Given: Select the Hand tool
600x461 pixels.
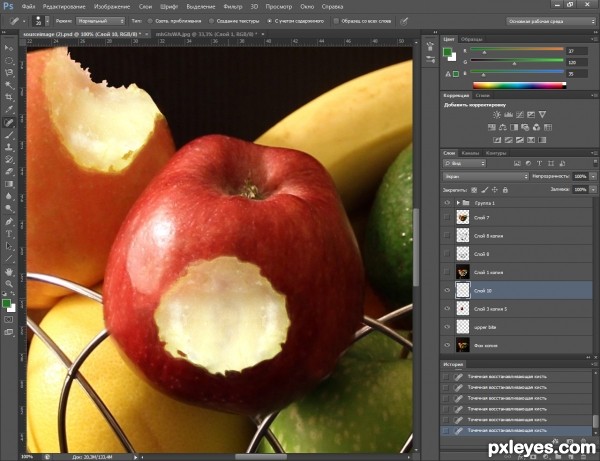Looking at the screenshot, I should tap(9, 271).
